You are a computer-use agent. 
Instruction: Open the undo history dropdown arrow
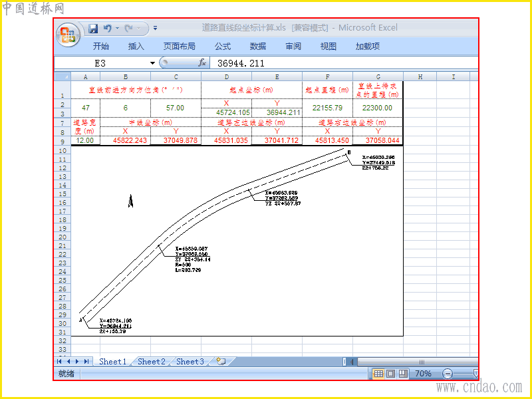tap(117, 29)
